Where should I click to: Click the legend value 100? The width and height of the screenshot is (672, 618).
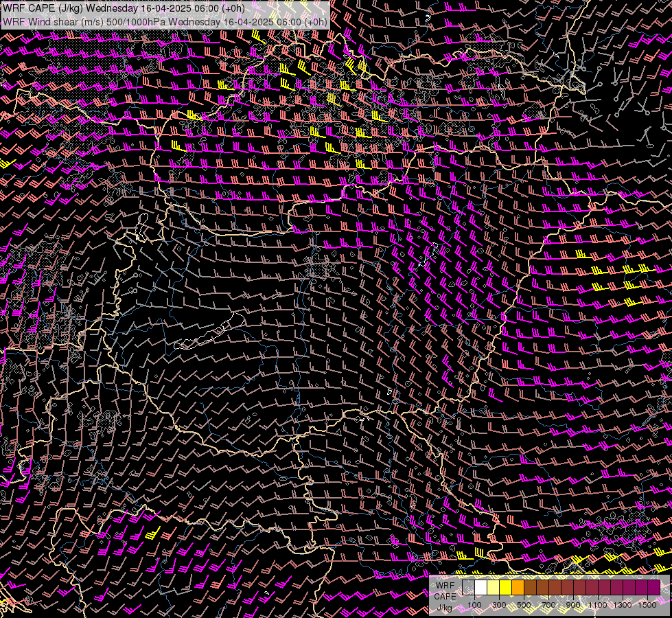tap(474, 605)
